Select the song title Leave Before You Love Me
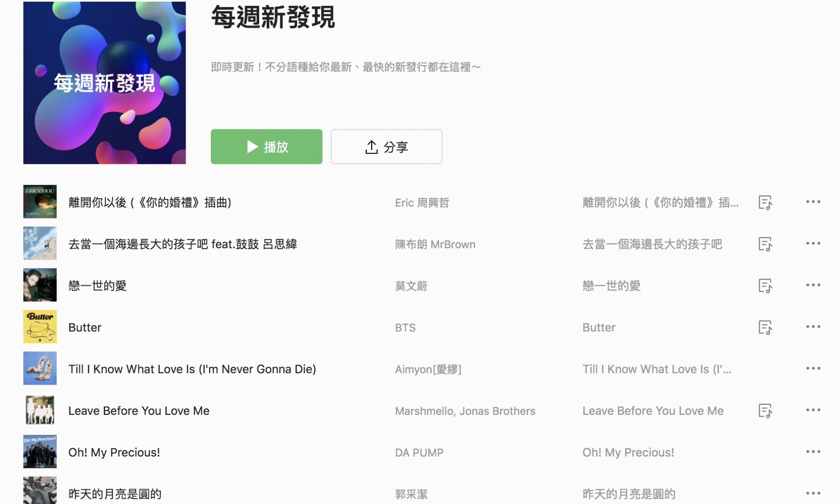Viewport: 840px width, 504px height. click(x=139, y=411)
